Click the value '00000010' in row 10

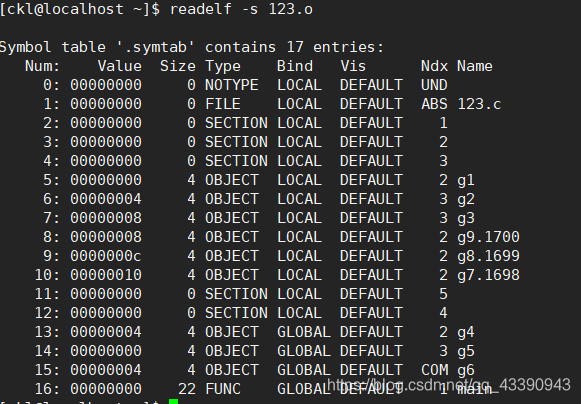[x=106, y=275]
